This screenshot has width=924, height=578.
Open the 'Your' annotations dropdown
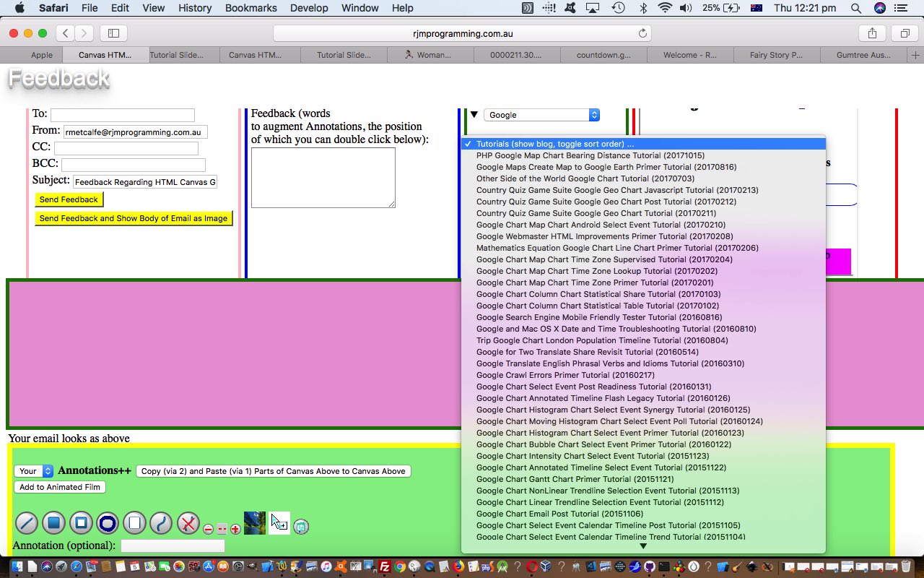34,471
